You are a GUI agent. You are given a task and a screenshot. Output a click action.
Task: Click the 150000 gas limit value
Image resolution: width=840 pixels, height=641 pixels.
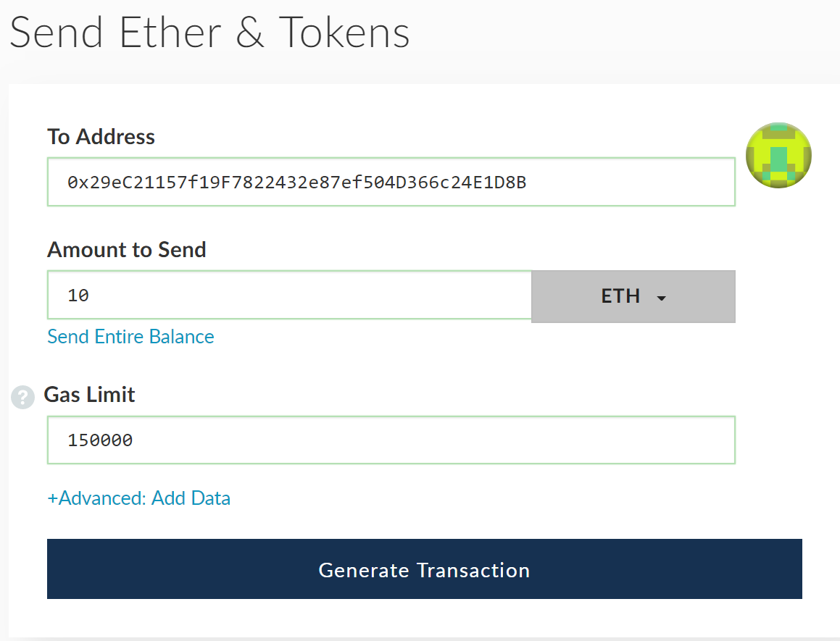(x=100, y=440)
